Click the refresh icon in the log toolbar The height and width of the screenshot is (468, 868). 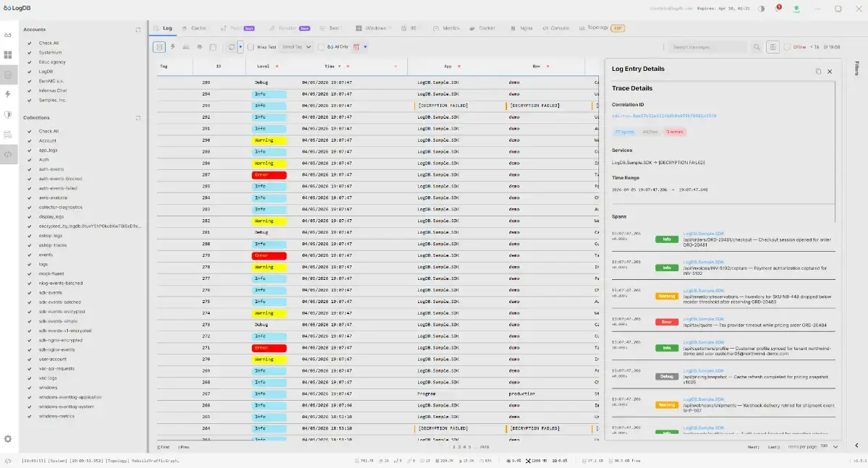pos(231,47)
